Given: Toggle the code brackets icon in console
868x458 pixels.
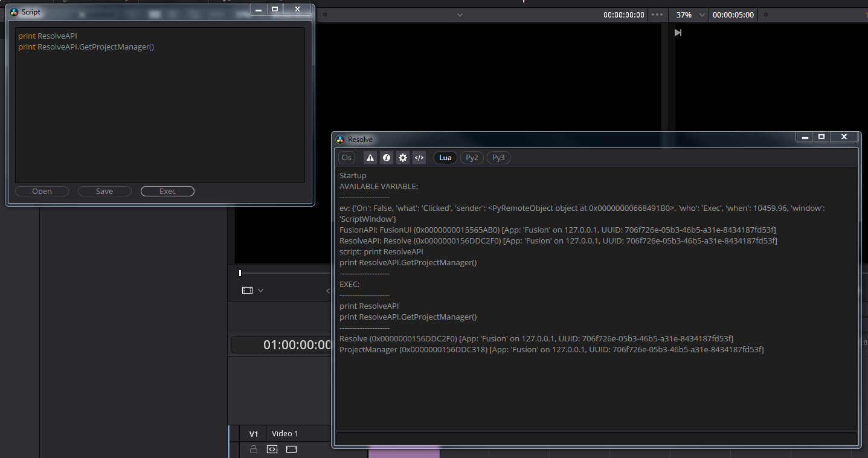Looking at the screenshot, I should click(x=419, y=158).
